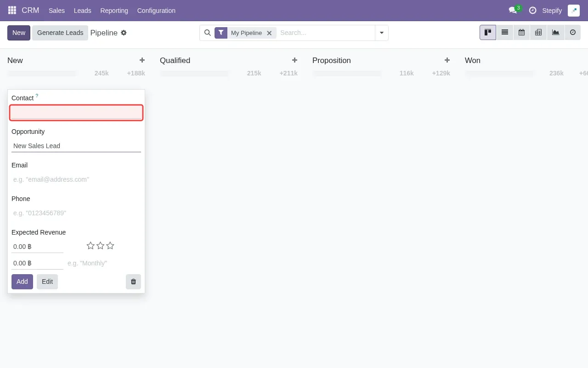Toggle the first priority star
588x368 pixels.
point(90,246)
